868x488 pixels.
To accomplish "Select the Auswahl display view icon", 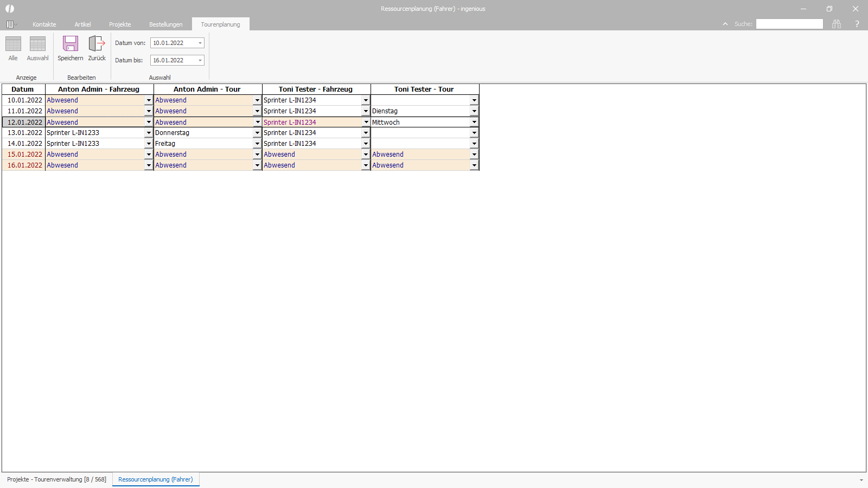I will coord(37,43).
